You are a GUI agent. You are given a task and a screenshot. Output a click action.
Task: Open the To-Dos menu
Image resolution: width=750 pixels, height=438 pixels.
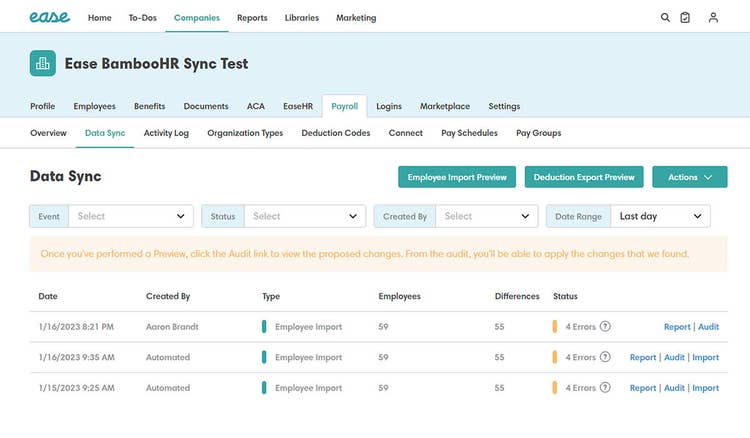coord(143,18)
